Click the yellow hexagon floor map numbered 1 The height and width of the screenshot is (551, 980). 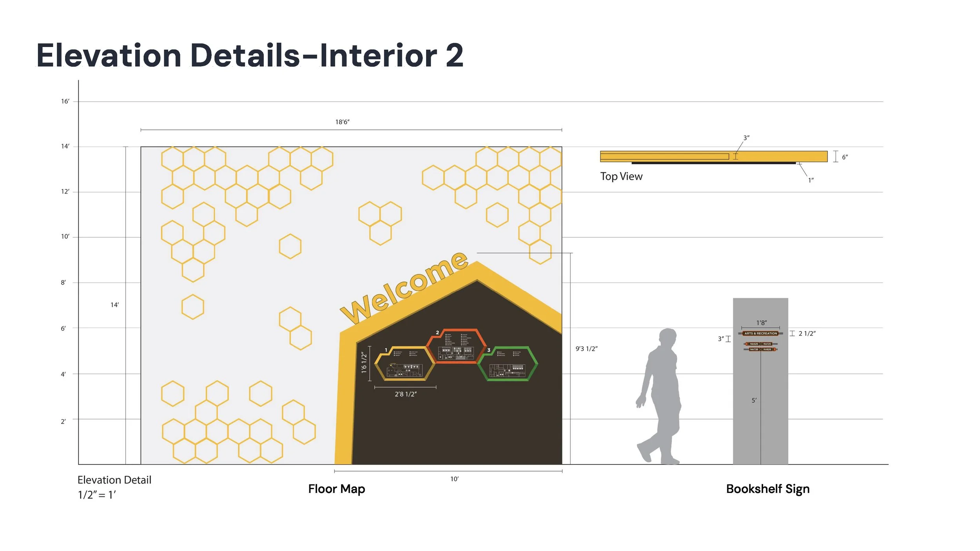(x=405, y=364)
